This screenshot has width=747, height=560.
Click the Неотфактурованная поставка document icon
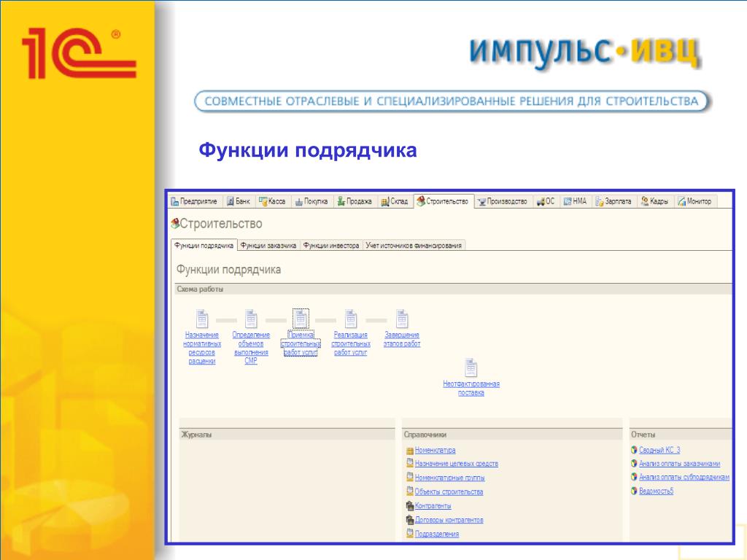(471, 367)
